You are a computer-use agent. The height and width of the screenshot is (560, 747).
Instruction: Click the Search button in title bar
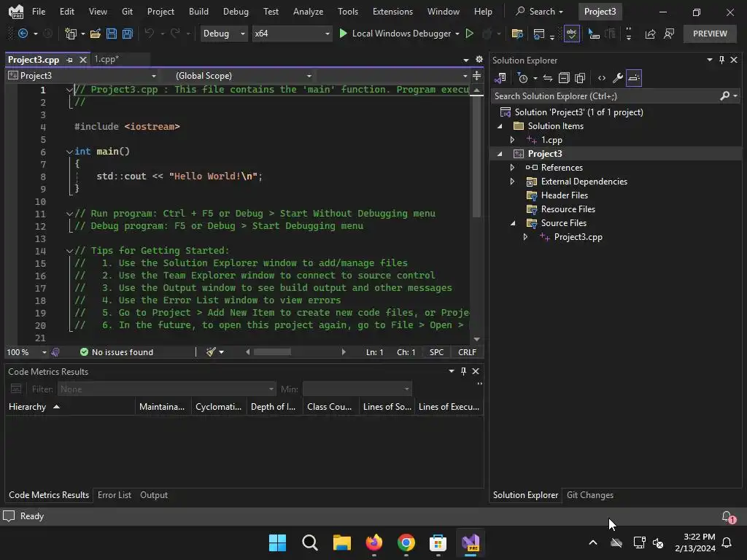pyautogui.click(x=540, y=12)
